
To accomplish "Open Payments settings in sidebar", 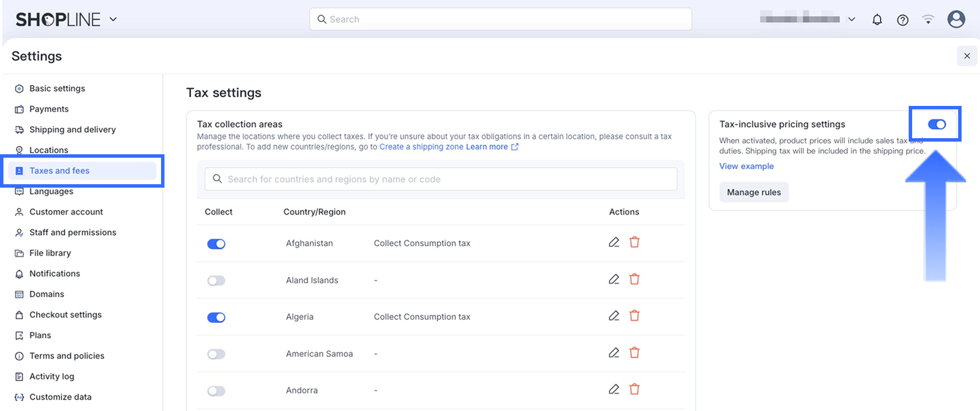I will click(49, 109).
